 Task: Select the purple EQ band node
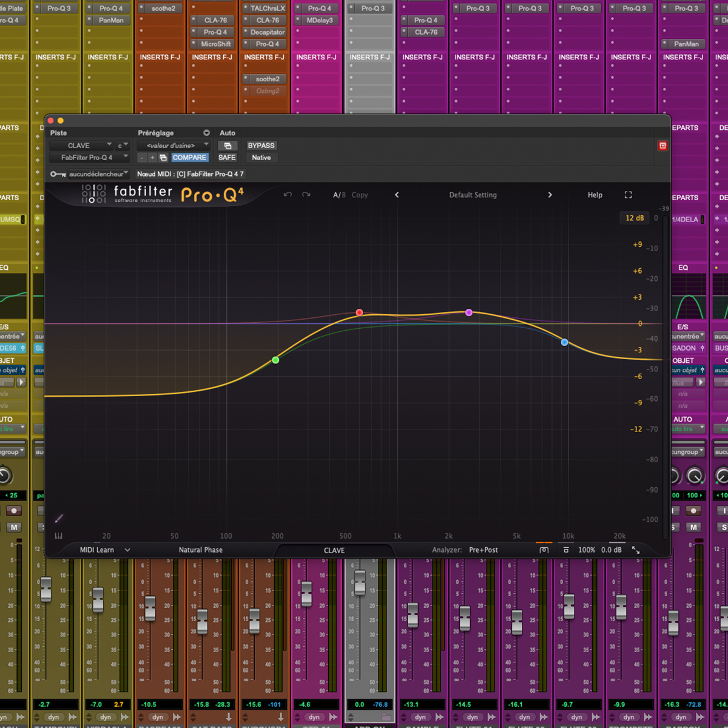coord(469,312)
